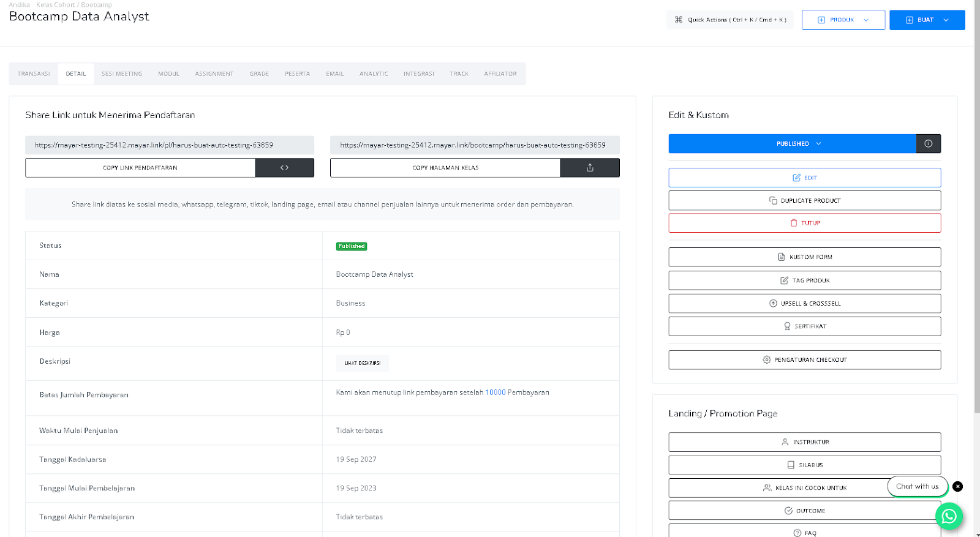Open Kustom Form settings
This screenshot has height=537, width=980.
[x=805, y=257]
